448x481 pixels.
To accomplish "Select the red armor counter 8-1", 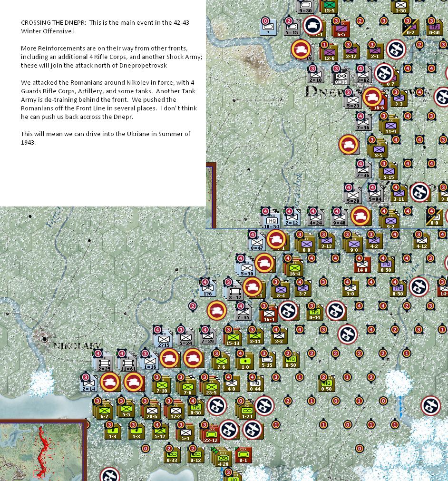I will (243, 455).
